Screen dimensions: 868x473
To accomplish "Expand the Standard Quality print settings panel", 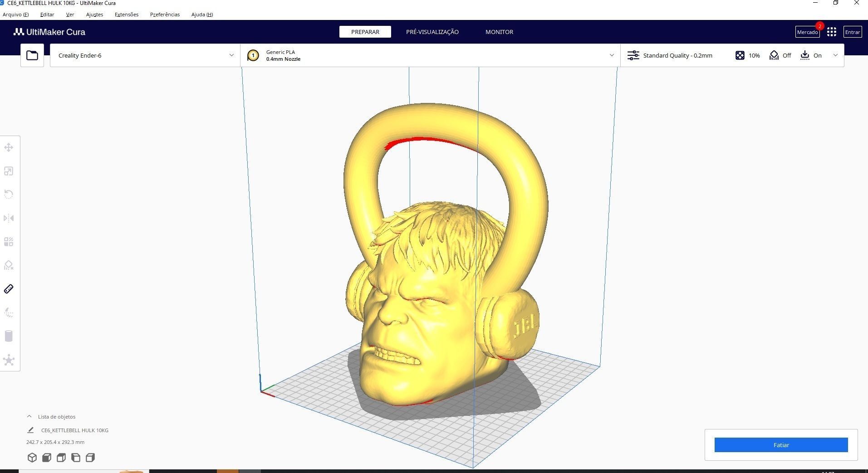I will [732, 55].
